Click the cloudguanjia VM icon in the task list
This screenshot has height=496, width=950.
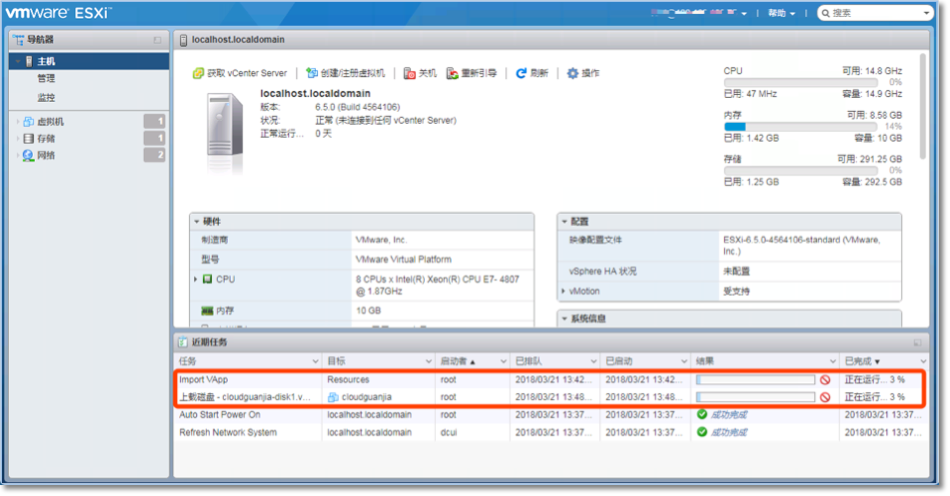pyautogui.click(x=333, y=397)
